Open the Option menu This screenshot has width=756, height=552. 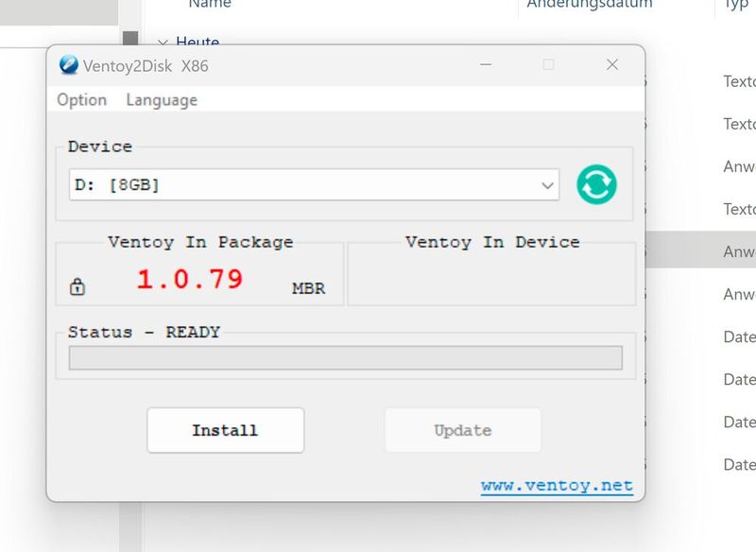[81, 99]
